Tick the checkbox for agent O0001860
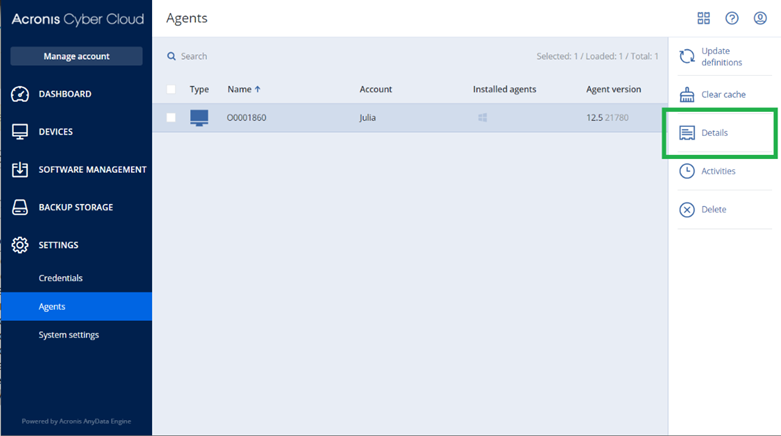 171,118
